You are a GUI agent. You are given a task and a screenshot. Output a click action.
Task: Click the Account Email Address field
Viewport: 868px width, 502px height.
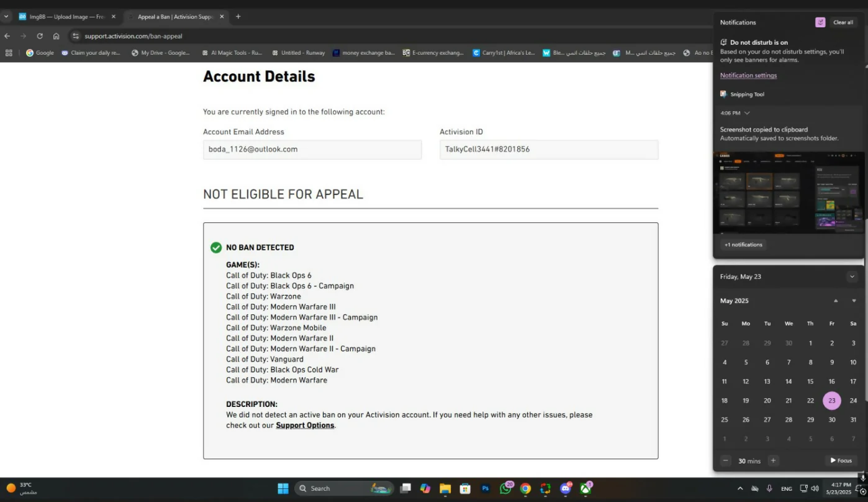312,150
